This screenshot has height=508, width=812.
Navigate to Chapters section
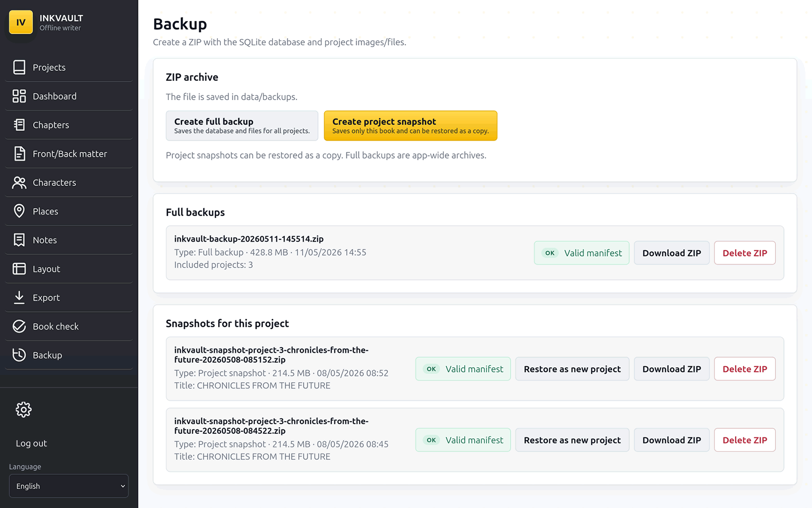click(x=51, y=125)
